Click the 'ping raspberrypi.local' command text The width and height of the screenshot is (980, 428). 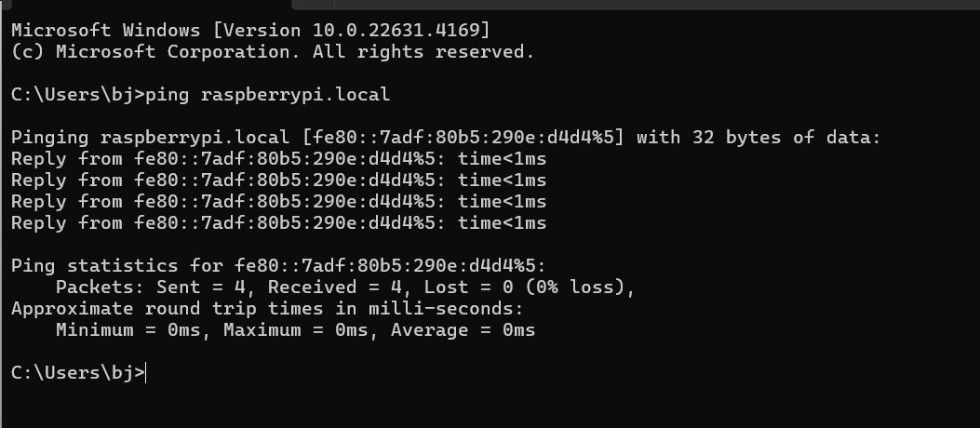(x=267, y=94)
